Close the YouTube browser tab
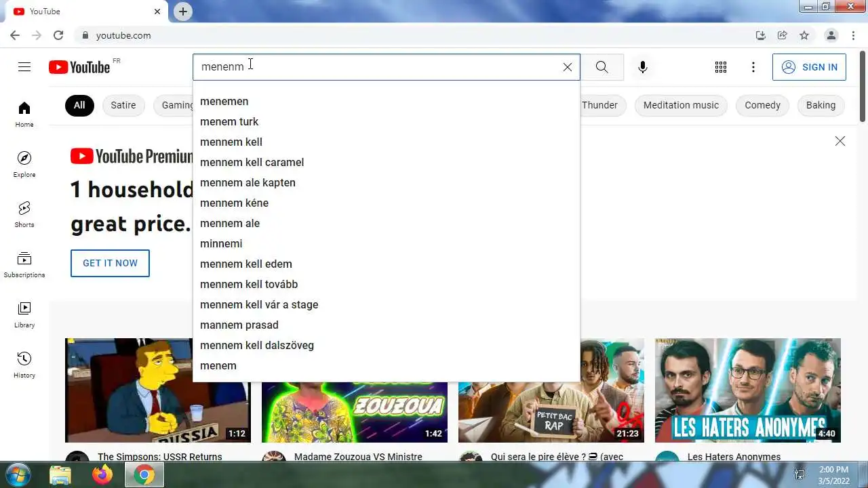Viewport: 868px width, 488px height. tap(157, 12)
